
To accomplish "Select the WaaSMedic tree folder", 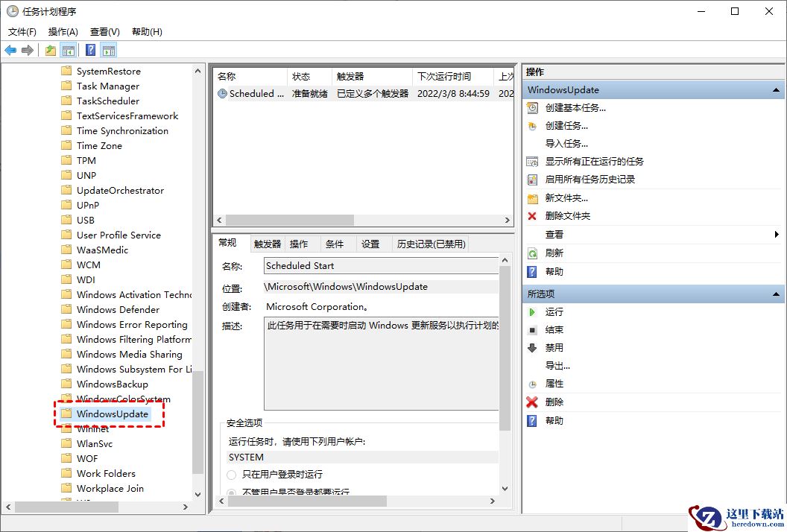I will [x=102, y=250].
